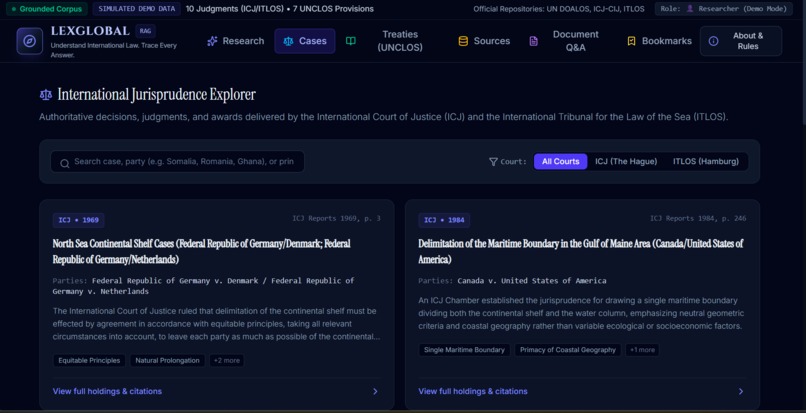Screen dimensions: 806x413
Task: Click the Bookmarks icon in nav
Action: pos(631,41)
